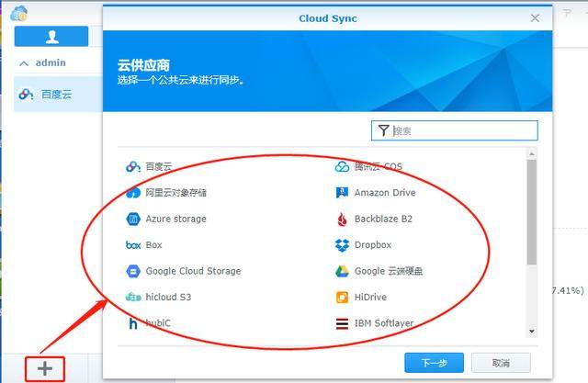Choose the Google Cloud Storage icon
The width and height of the screenshot is (588, 383).
click(x=133, y=271)
